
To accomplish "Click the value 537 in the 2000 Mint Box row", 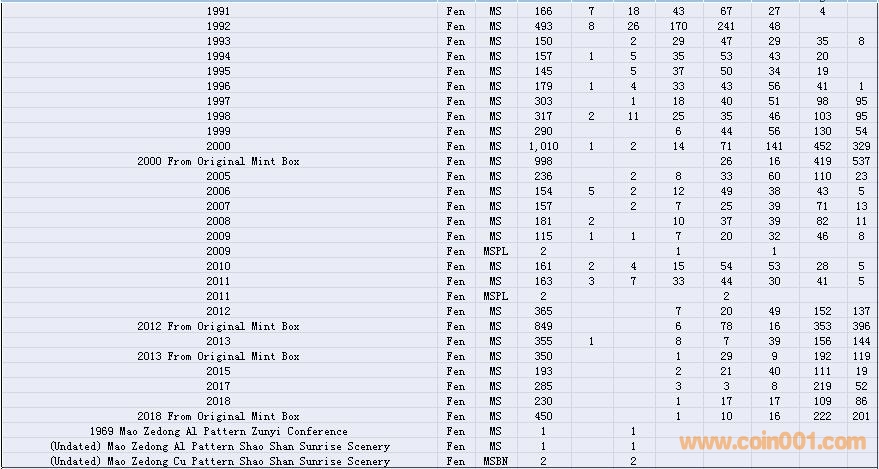I will click(861, 161).
